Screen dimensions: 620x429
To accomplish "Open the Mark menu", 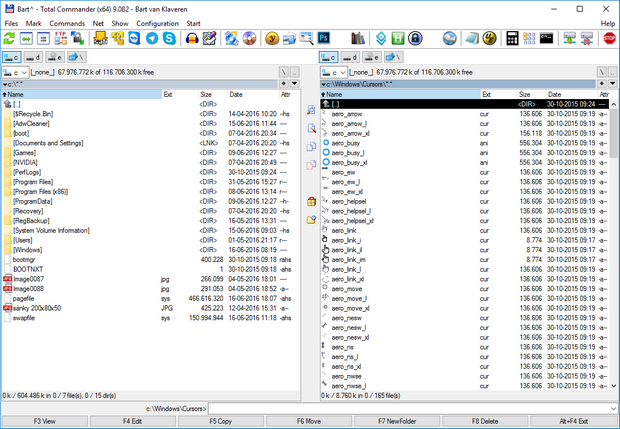I will click(34, 24).
